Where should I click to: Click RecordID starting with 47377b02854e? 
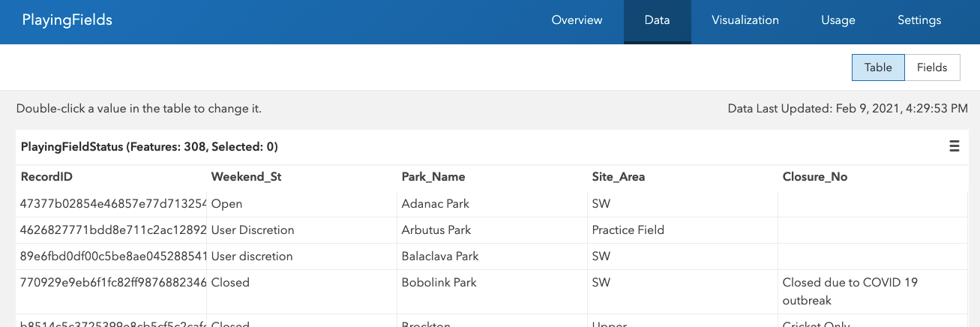point(112,204)
